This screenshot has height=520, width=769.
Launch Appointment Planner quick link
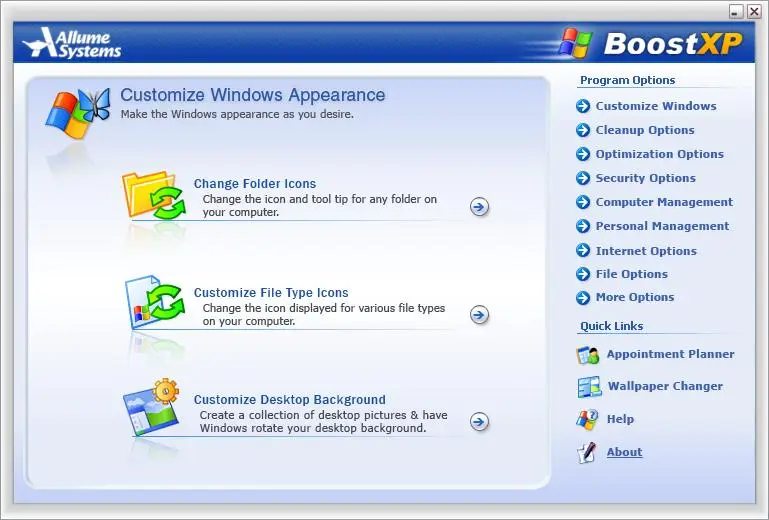pos(670,354)
